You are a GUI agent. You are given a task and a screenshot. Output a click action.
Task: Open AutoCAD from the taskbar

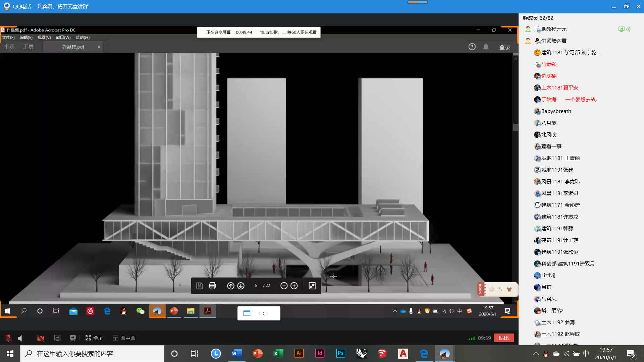(403, 353)
